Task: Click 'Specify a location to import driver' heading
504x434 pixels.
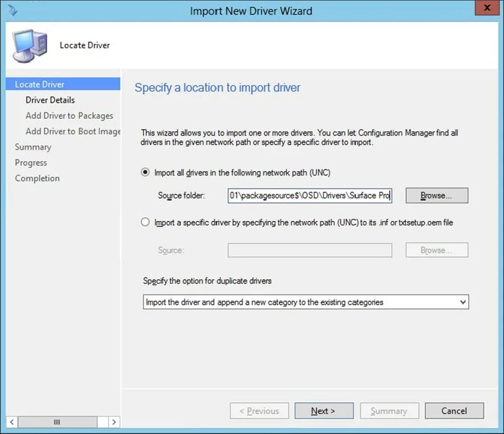Action: click(x=218, y=88)
